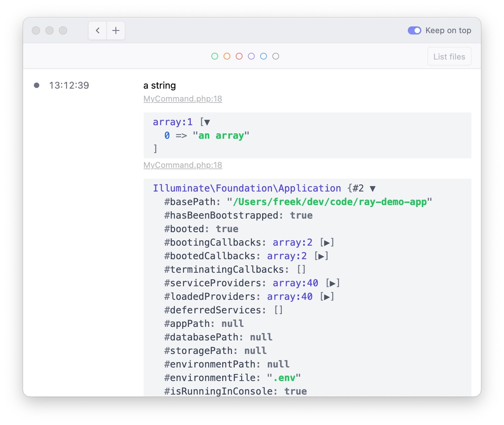Add a new screen with plus button
504x425 pixels.
[x=116, y=30]
